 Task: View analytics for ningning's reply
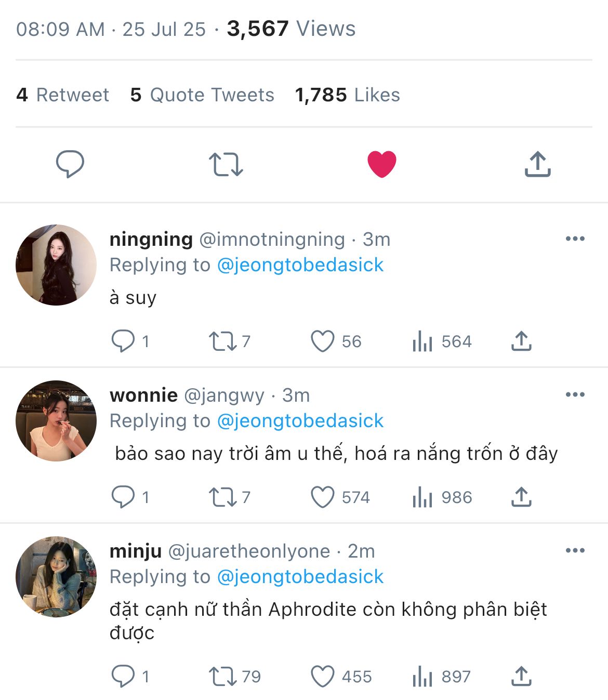click(x=422, y=341)
